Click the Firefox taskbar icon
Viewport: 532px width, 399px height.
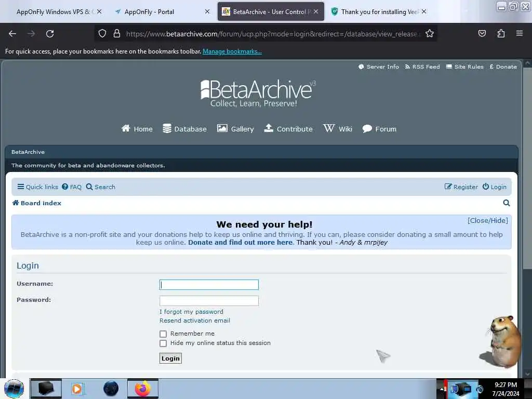pos(143,389)
